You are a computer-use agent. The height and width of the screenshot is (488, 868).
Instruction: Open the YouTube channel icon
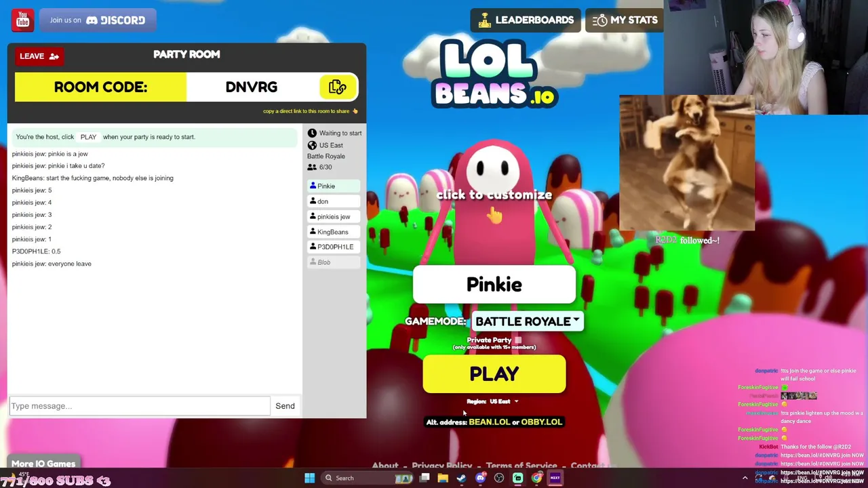click(x=22, y=20)
